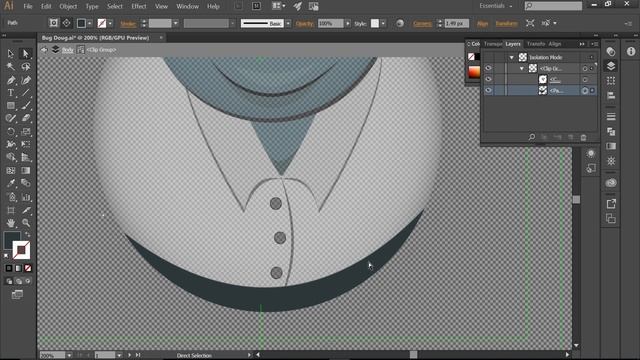
Task: Open the graphic Style dropdown
Action: [x=383, y=24]
